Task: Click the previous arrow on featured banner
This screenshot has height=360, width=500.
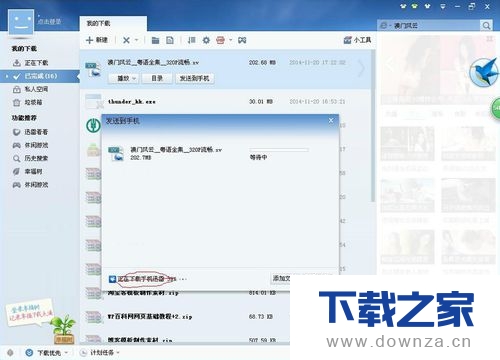Action: coord(389,63)
